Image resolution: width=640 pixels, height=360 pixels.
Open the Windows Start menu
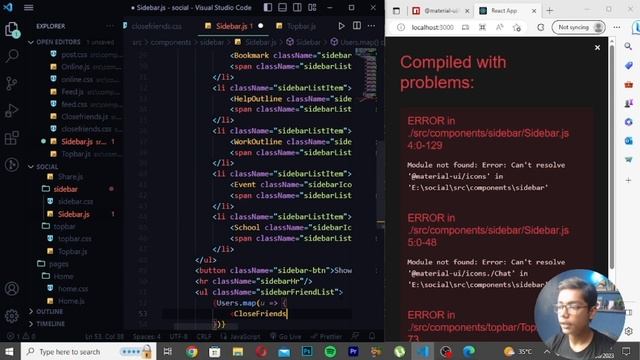[9, 351]
